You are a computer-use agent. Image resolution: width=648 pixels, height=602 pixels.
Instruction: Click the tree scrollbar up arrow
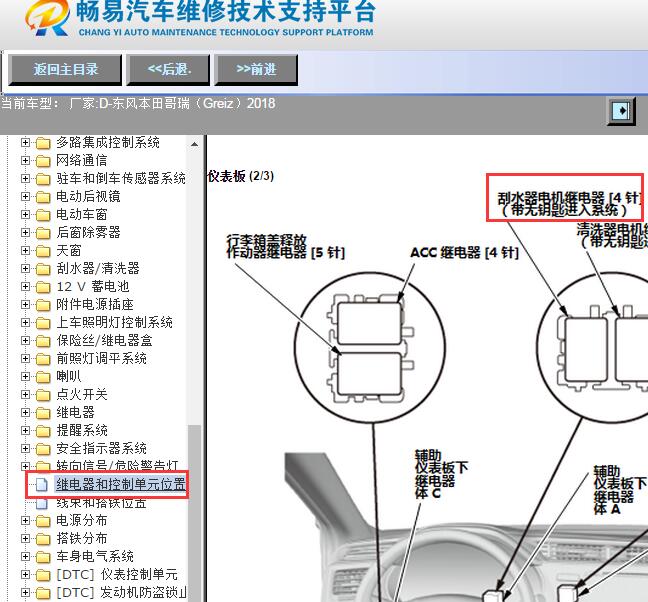[x=194, y=144]
